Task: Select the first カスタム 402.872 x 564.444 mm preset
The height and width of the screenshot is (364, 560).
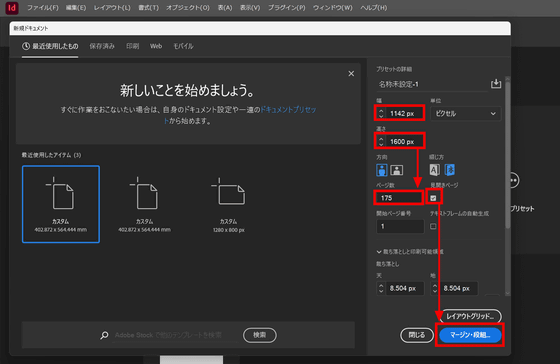Action: (x=61, y=204)
